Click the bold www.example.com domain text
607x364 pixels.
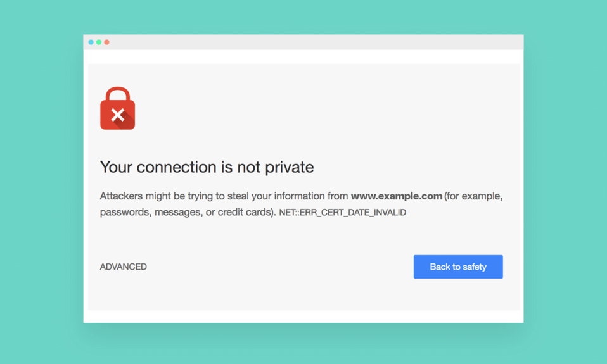tap(396, 196)
